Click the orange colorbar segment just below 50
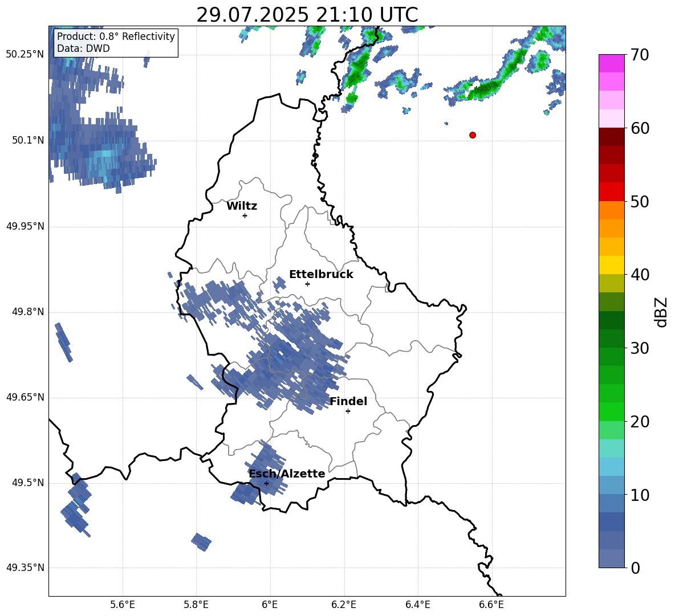This screenshot has width=675, height=616. click(611, 210)
